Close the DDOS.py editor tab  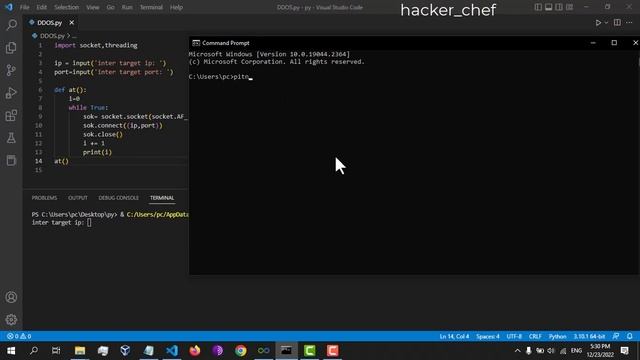(x=71, y=23)
